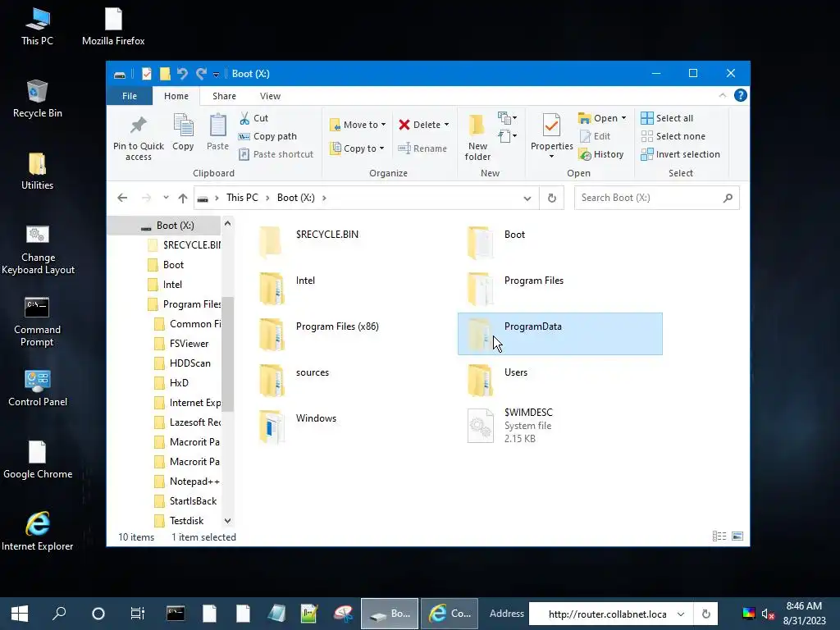840x630 pixels.
Task: Expand the address bar history dropdown
Action: (527, 199)
